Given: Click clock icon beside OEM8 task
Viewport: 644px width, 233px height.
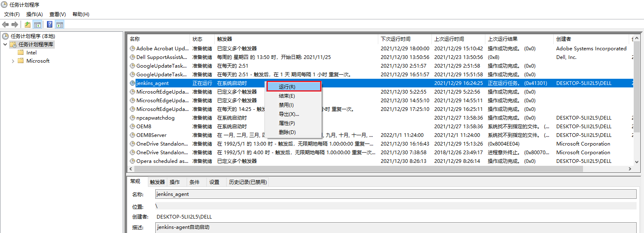Looking at the screenshot, I should [132, 127].
